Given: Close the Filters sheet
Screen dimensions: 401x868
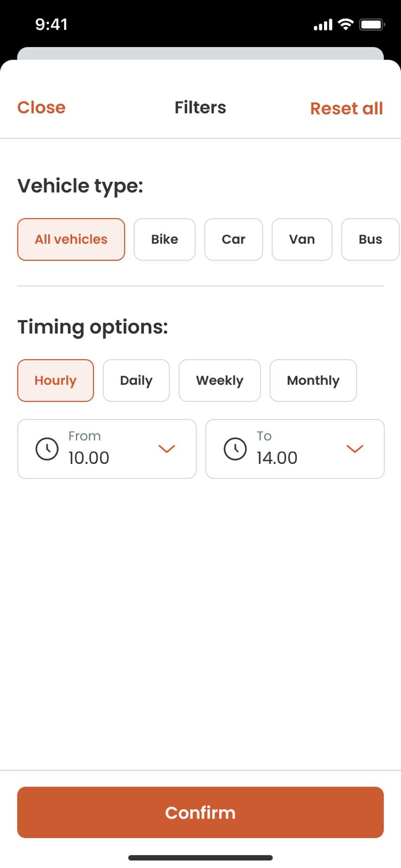Looking at the screenshot, I should 41,107.
